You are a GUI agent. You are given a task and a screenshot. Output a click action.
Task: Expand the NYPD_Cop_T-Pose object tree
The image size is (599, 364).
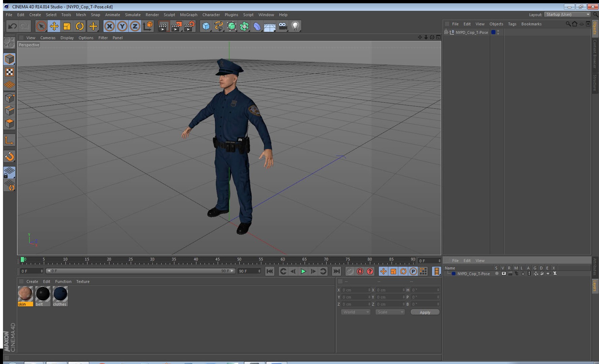coord(446,32)
